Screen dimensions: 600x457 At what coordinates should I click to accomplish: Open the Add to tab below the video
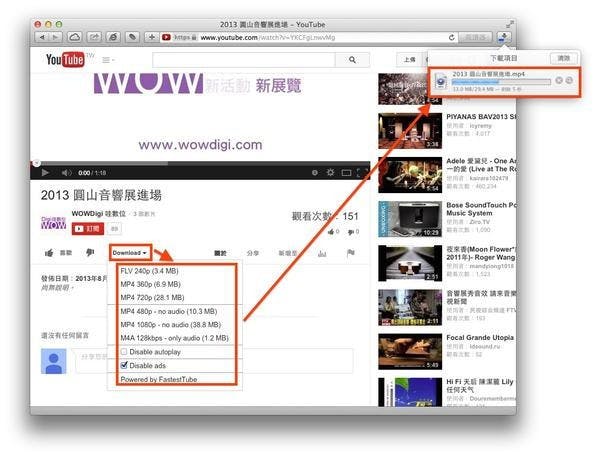click(288, 253)
